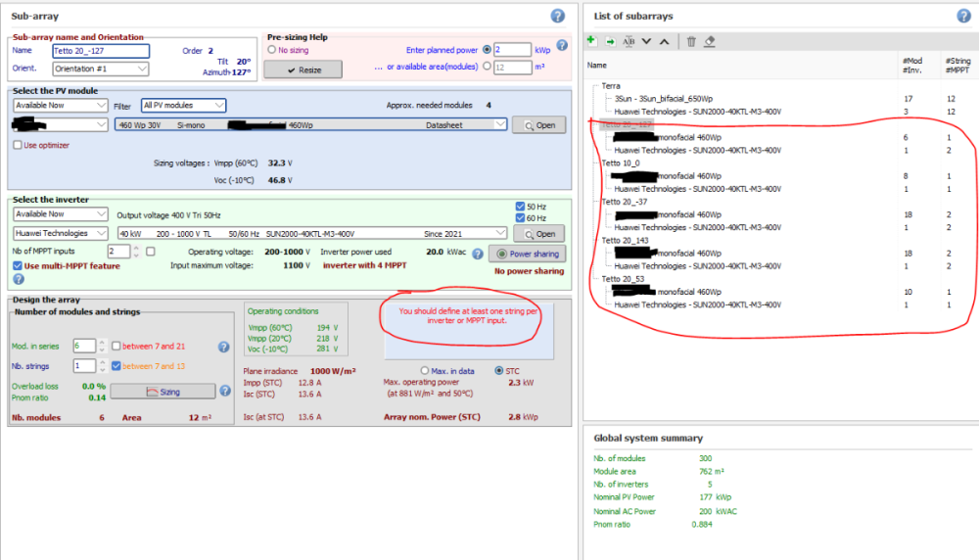
Task: Toggle Use multi-MPPT feature checkbox
Action: point(18,265)
